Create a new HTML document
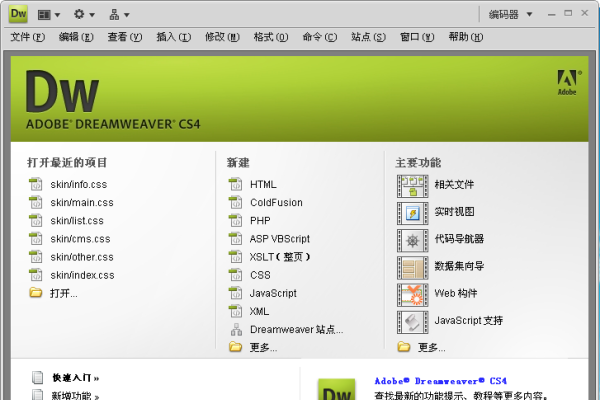Image resolution: width=600 pixels, height=400 pixels. [263, 184]
